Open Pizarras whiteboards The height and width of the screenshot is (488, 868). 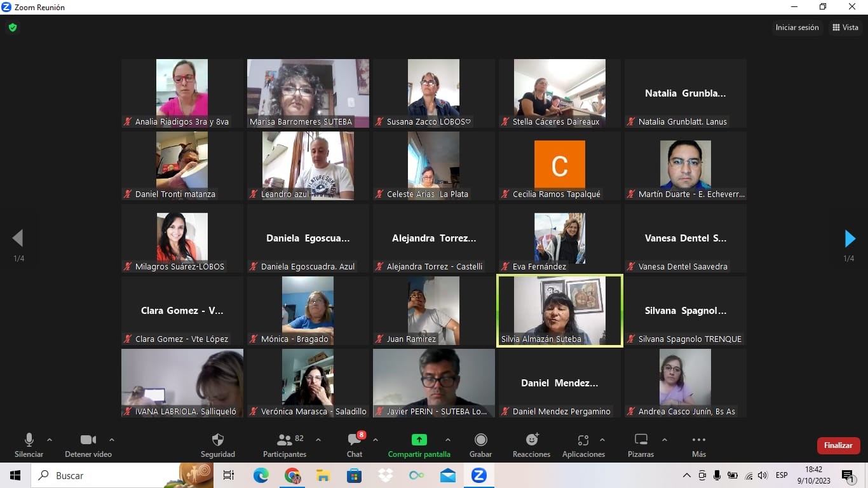coord(641,445)
